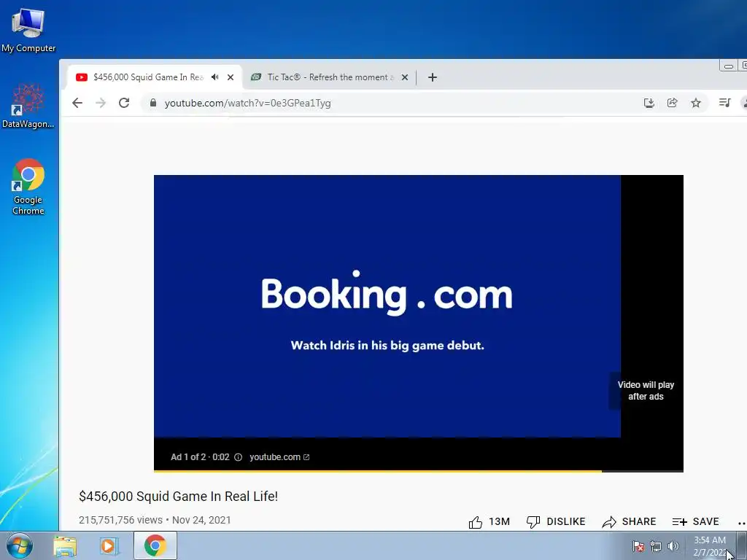Bookmark this page with the star
This screenshot has height=560, width=747.
[696, 103]
